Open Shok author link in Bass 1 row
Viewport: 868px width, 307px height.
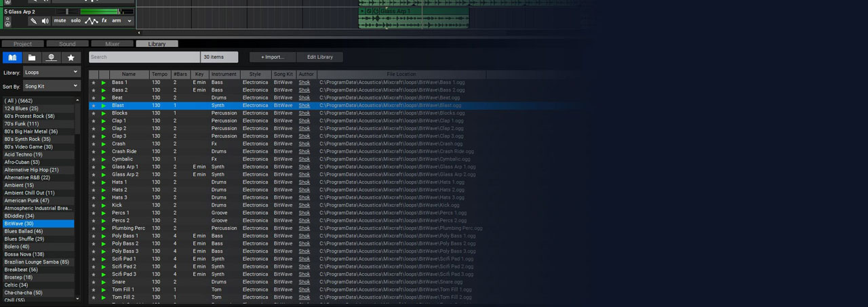304,82
